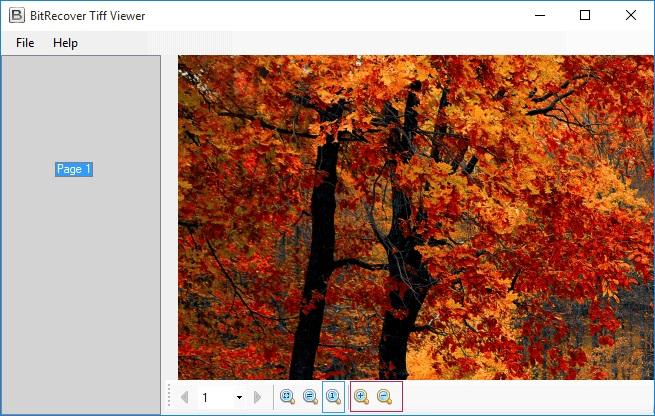Zoom out with the minus magnifier
This screenshot has height=416, width=655.
tap(384, 396)
